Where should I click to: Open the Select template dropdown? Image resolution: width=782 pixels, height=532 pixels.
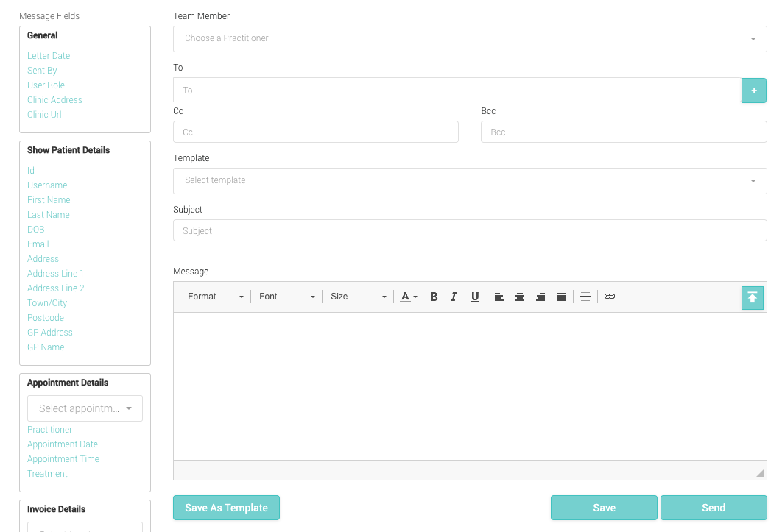470,180
